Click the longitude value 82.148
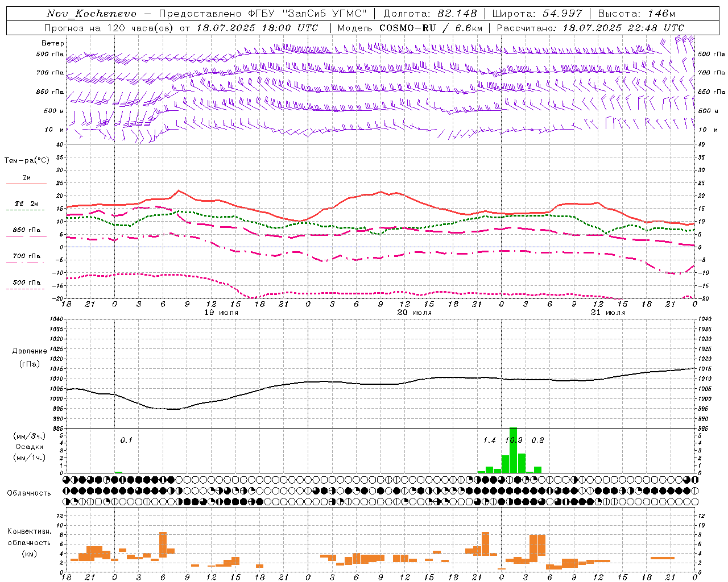The height and width of the screenshot is (582, 728). (457, 14)
